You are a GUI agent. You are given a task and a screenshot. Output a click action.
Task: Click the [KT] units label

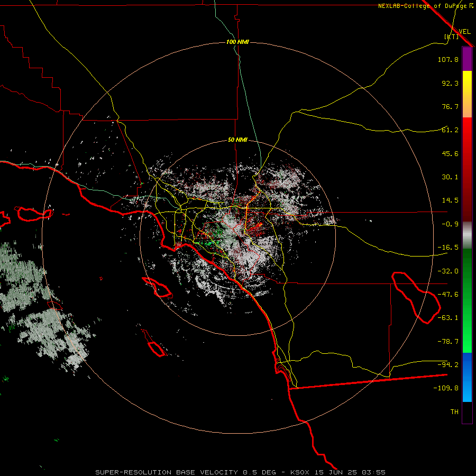pyautogui.click(x=452, y=36)
